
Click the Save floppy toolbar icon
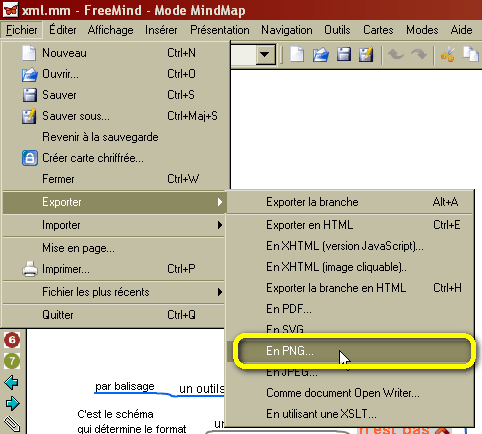click(x=344, y=54)
